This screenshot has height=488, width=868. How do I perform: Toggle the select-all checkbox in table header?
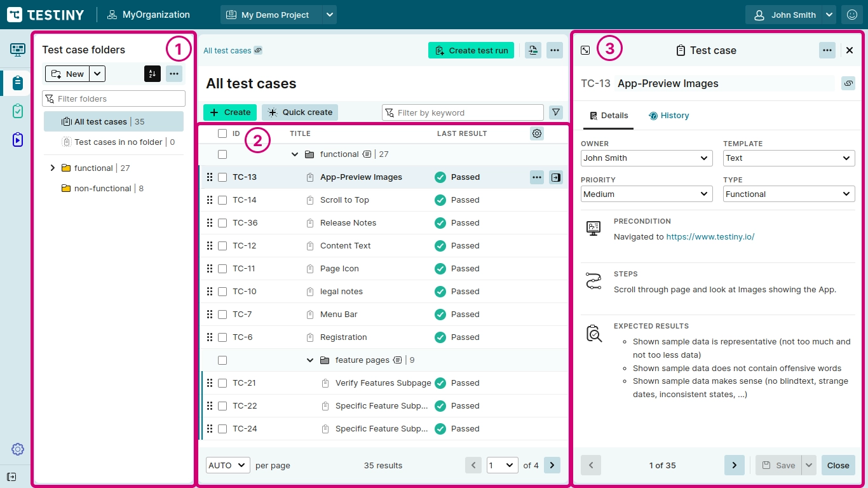(222, 133)
